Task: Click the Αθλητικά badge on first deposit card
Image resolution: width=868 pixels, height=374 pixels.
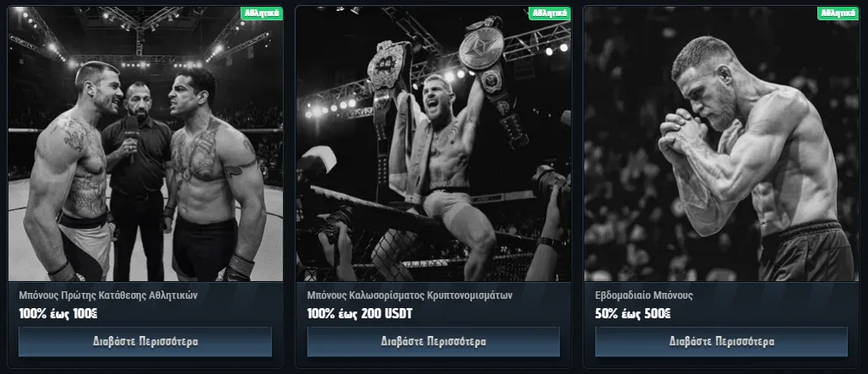Action: 262,14
